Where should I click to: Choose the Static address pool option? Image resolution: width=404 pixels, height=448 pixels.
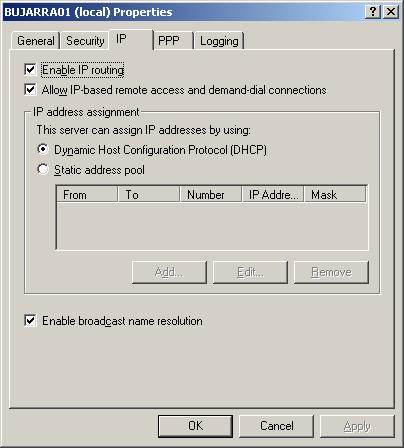point(43,169)
